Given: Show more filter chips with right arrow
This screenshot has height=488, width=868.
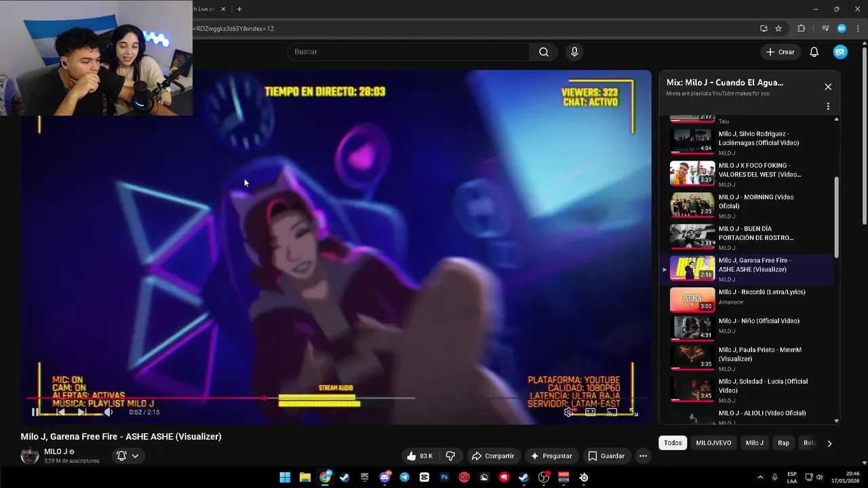Looking at the screenshot, I should pyautogui.click(x=829, y=443).
